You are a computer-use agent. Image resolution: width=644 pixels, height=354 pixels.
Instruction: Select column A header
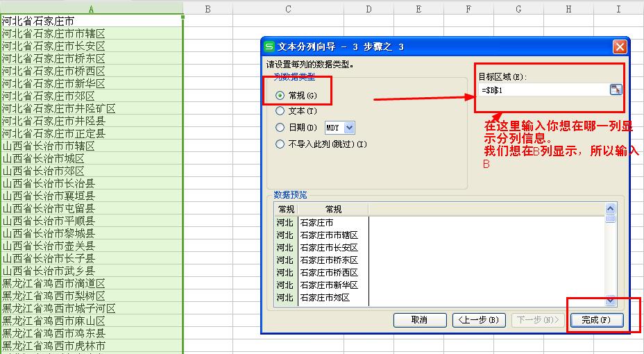91,8
